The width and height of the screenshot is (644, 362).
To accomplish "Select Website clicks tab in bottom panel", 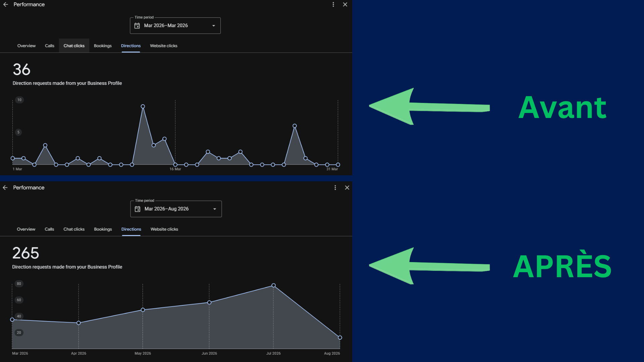I will coord(164,229).
